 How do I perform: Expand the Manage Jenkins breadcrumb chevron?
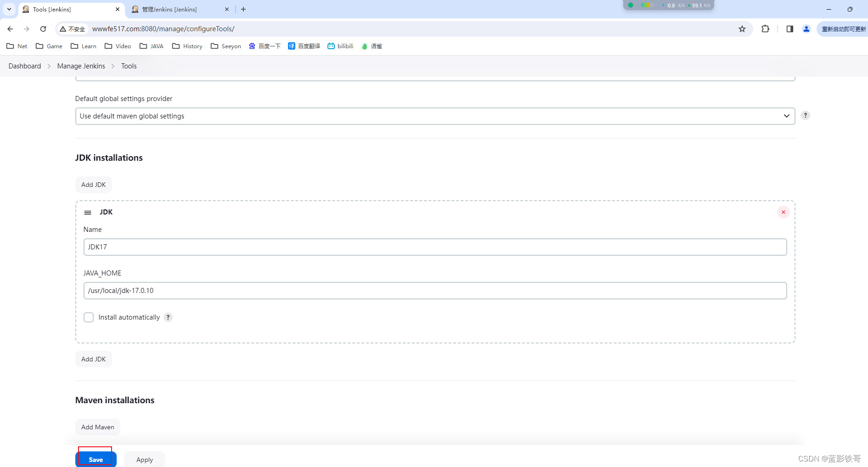pyautogui.click(x=113, y=66)
